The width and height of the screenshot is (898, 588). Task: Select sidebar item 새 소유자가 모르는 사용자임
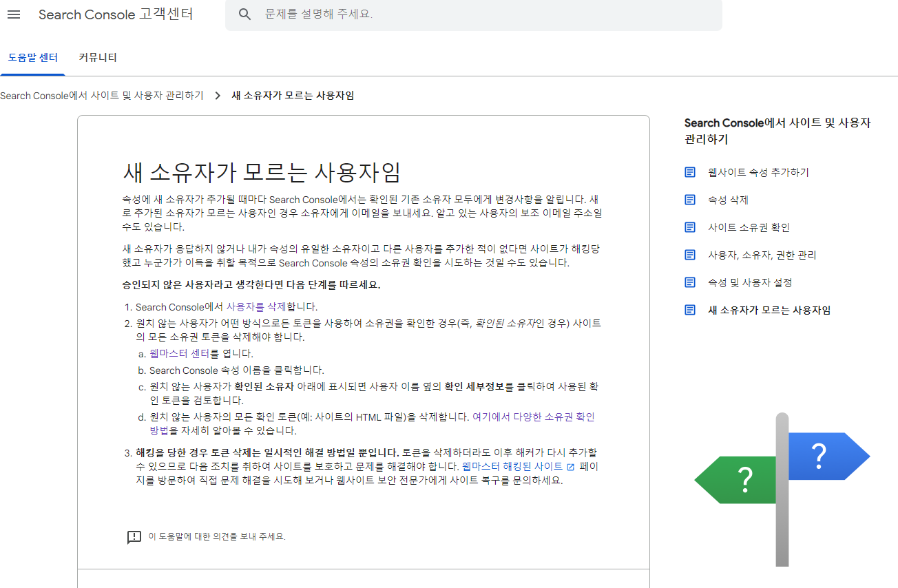pos(769,310)
